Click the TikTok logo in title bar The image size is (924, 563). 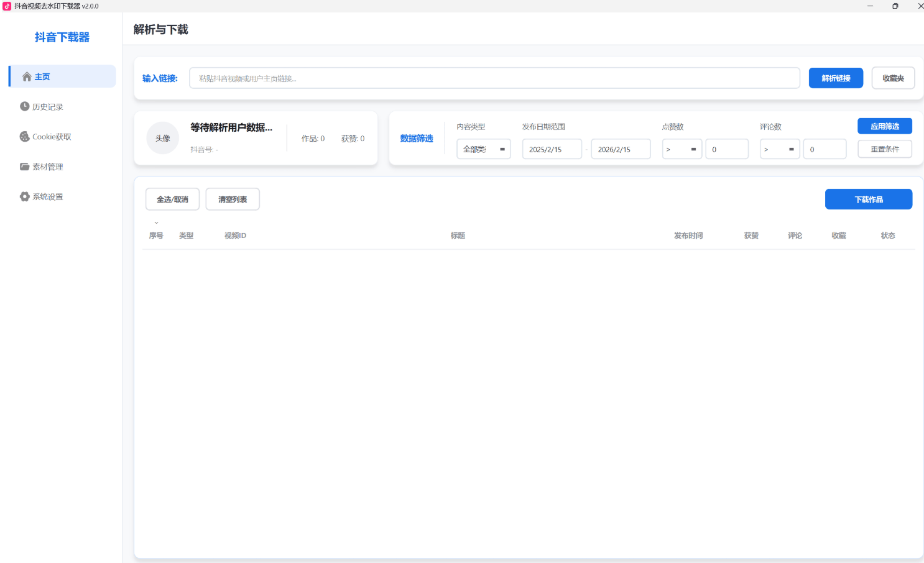(x=7, y=6)
